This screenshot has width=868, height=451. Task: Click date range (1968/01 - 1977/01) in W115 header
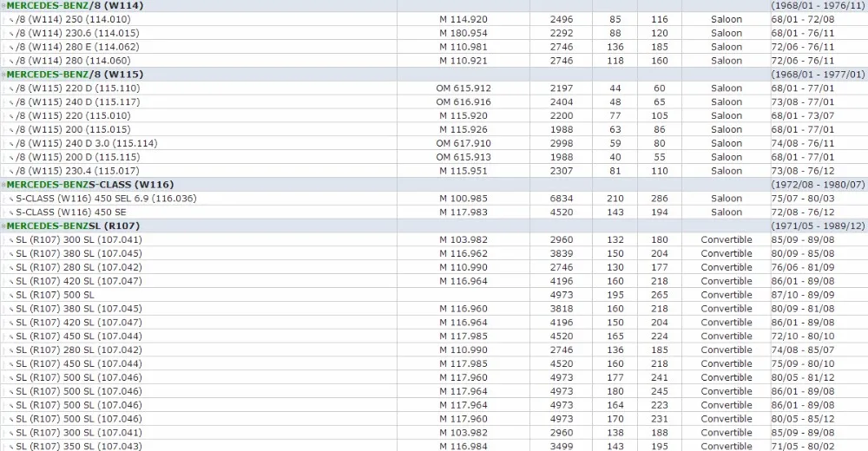click(818, 74)
